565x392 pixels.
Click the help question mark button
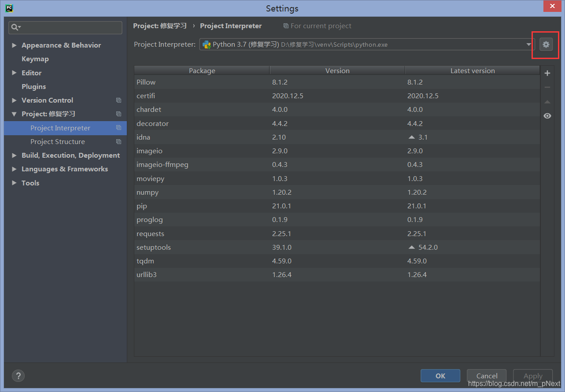(18, 376)
